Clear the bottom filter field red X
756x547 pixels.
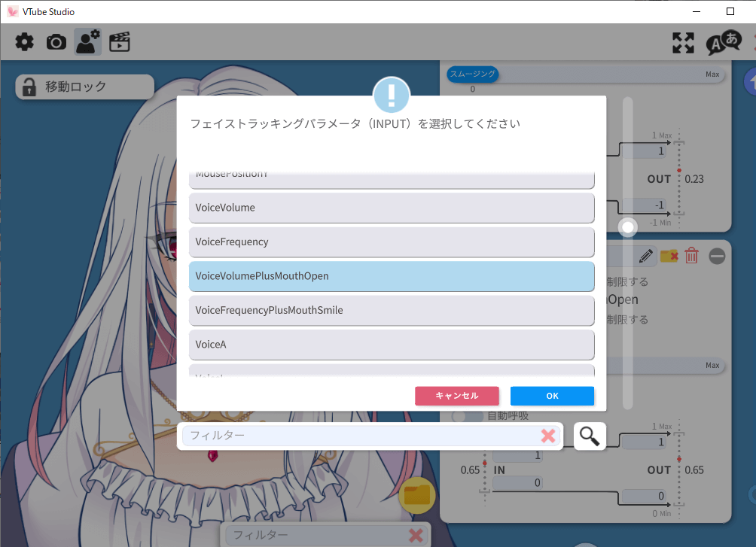point(416,535)
